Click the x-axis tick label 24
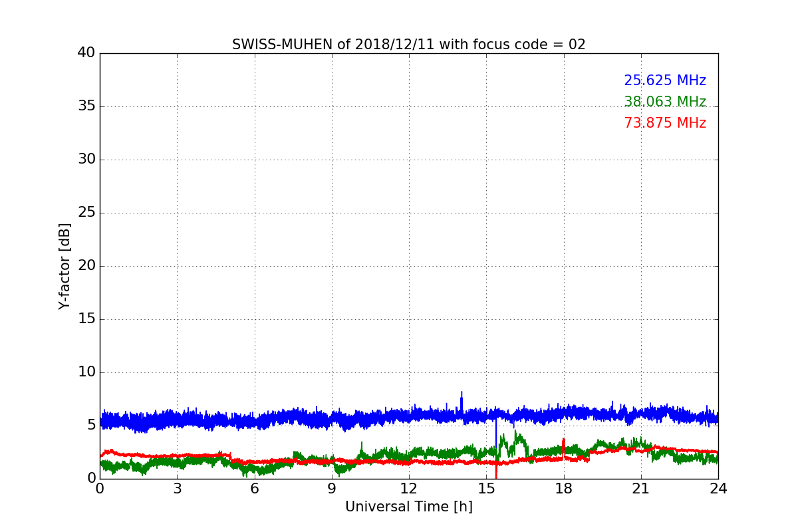Screen dimensions: 798x532 718,489
